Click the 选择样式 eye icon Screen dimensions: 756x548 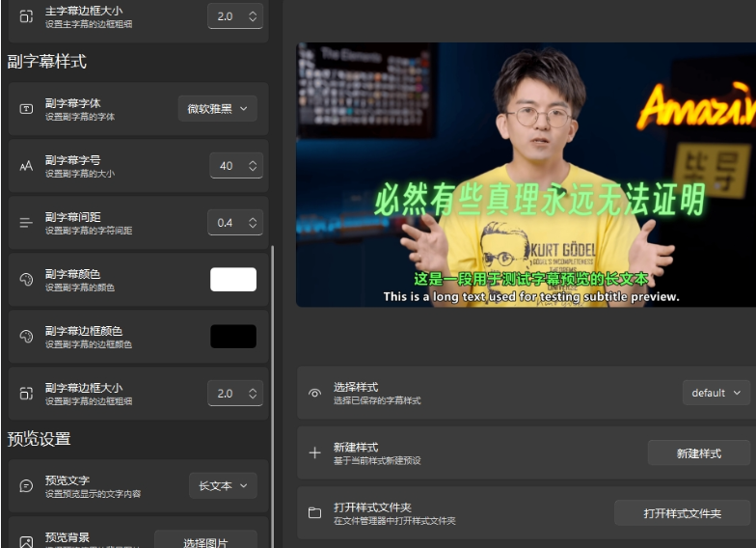314,393
